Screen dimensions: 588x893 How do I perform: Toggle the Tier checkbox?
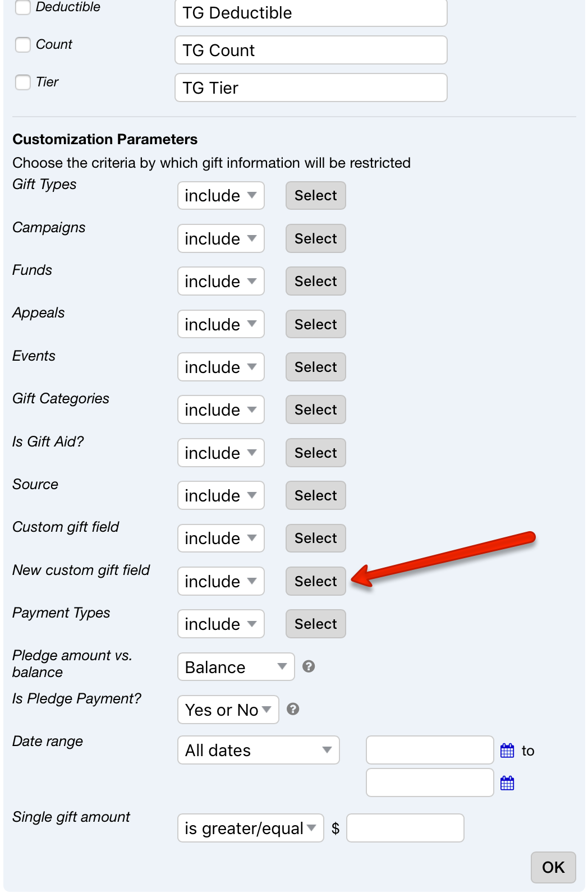pos(22,82)
